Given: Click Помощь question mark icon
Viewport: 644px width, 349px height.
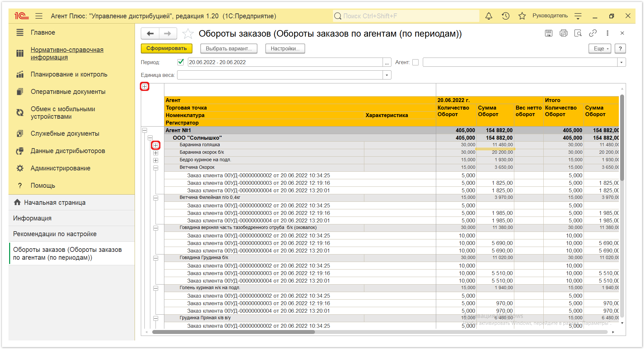Looking at the screenshot, I should (x=20, y=185).
